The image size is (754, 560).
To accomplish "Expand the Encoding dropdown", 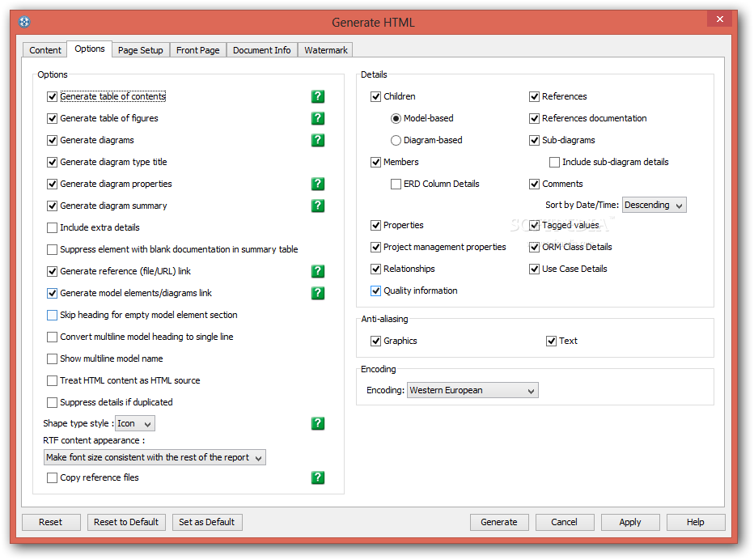I will 472,391.
